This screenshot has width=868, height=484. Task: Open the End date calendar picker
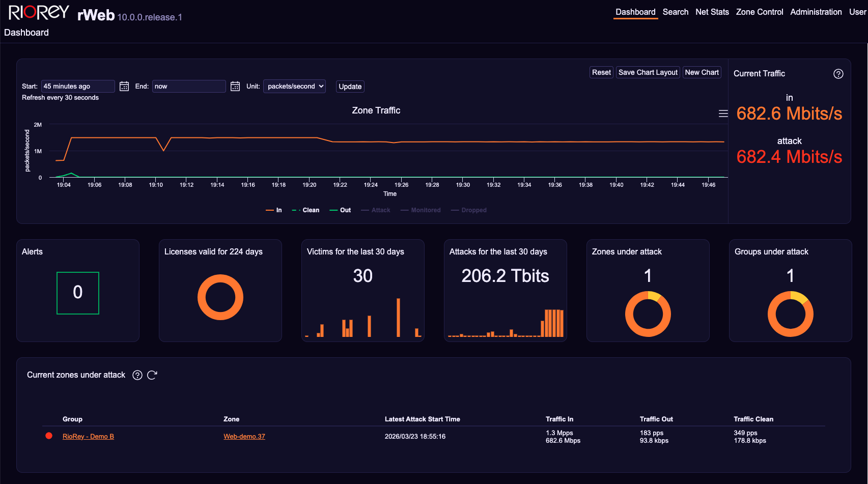point(235,86)
